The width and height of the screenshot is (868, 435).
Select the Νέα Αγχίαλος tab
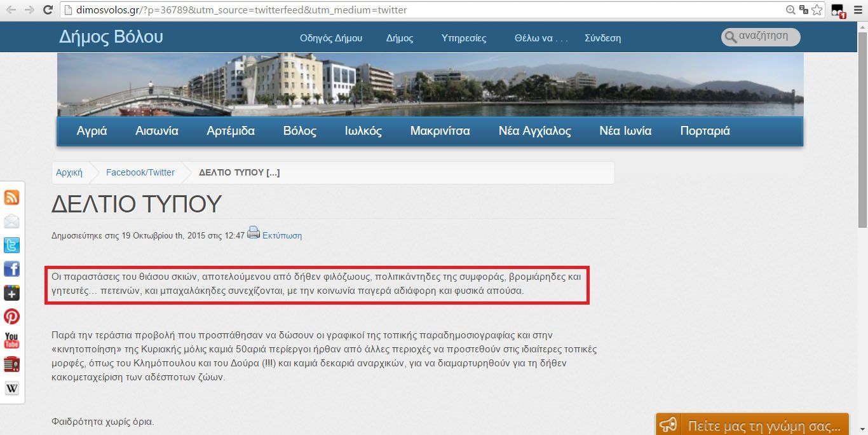tap(535, 131)
